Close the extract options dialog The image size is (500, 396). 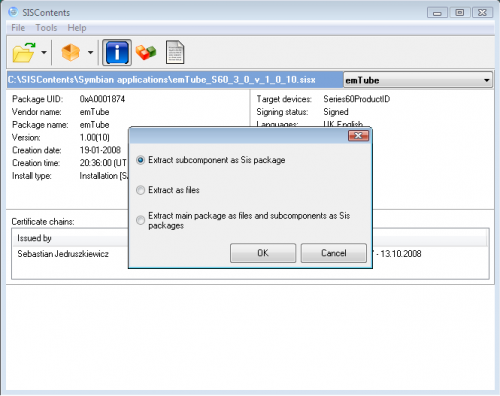pyautogui.click(x=358, y=136)
